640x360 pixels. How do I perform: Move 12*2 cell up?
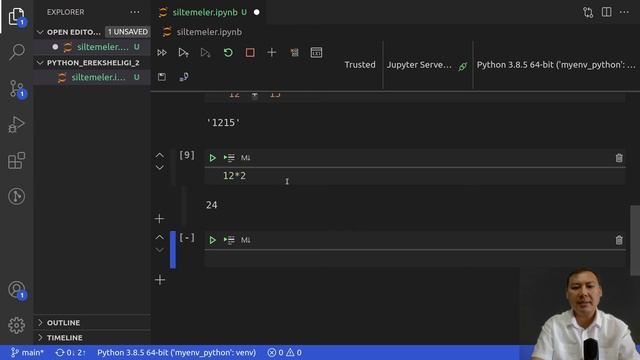click(160, 155)
